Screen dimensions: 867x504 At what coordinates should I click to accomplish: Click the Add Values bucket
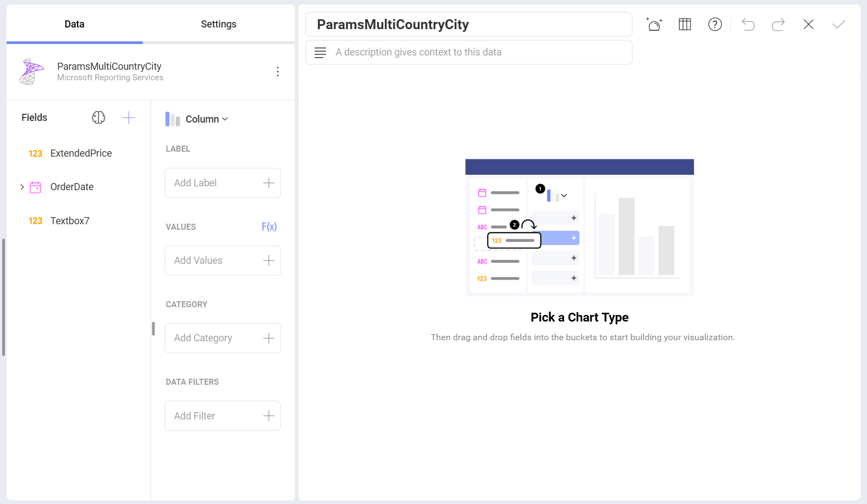click(x=223, y=261)
